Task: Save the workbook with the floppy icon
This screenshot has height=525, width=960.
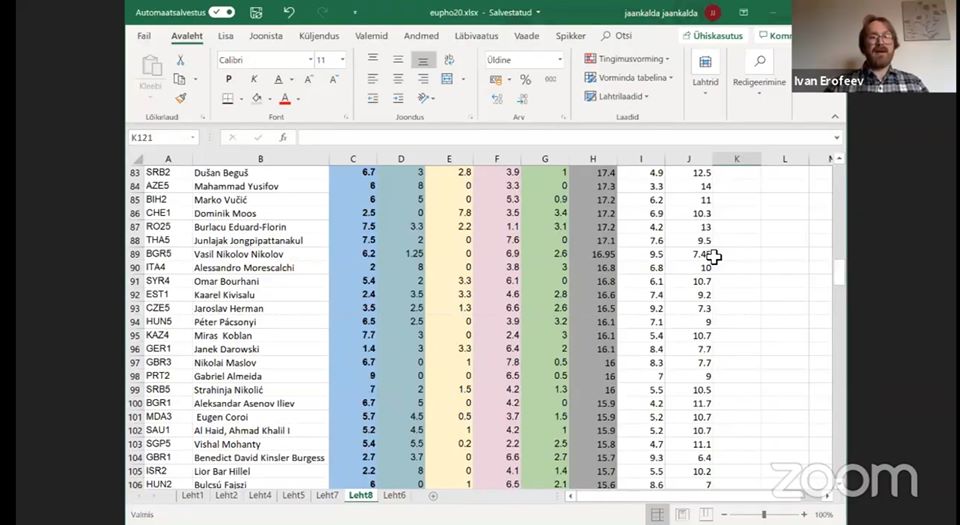Action: tap(256, 12)
